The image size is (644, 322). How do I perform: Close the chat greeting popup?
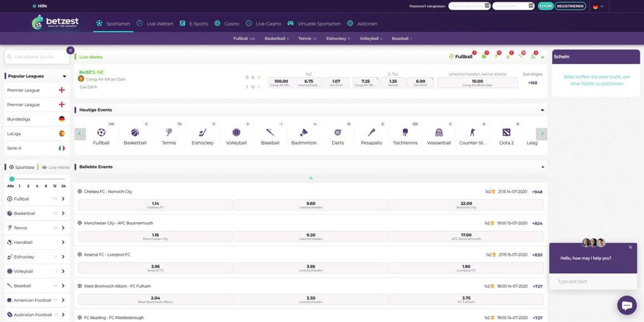[631, 247]
